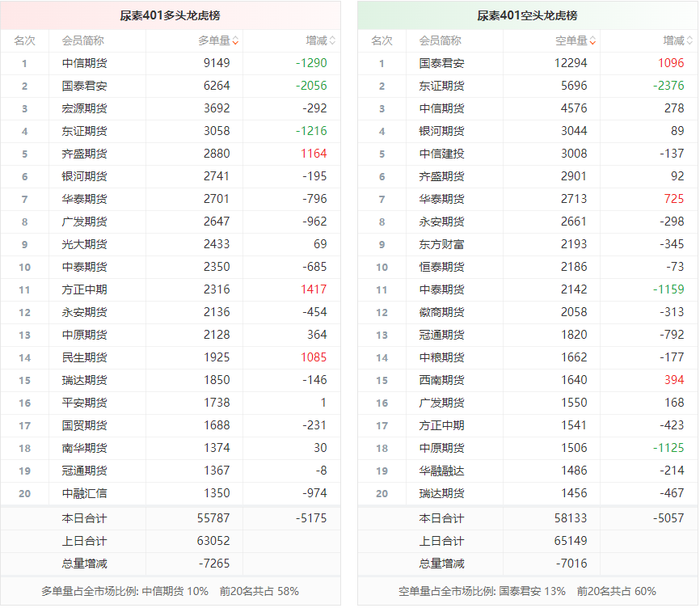Click 名次 header in short table
The image size is (700, 608).
(x=382, y=40)
